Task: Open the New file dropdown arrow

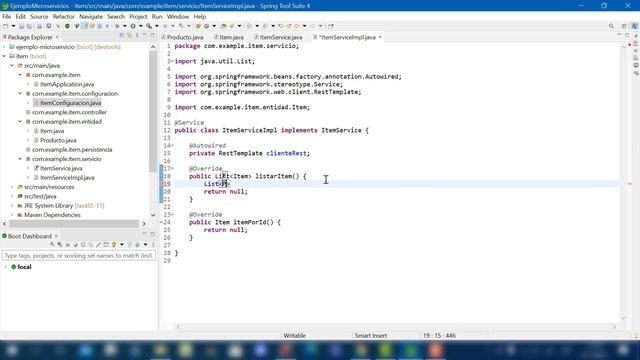Action: (x=13, y=26)
